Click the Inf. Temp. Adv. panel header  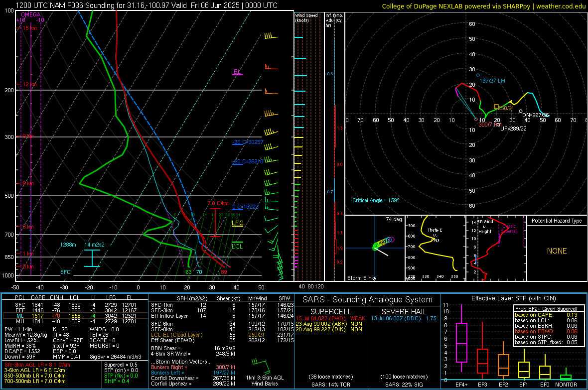[334, 20]
